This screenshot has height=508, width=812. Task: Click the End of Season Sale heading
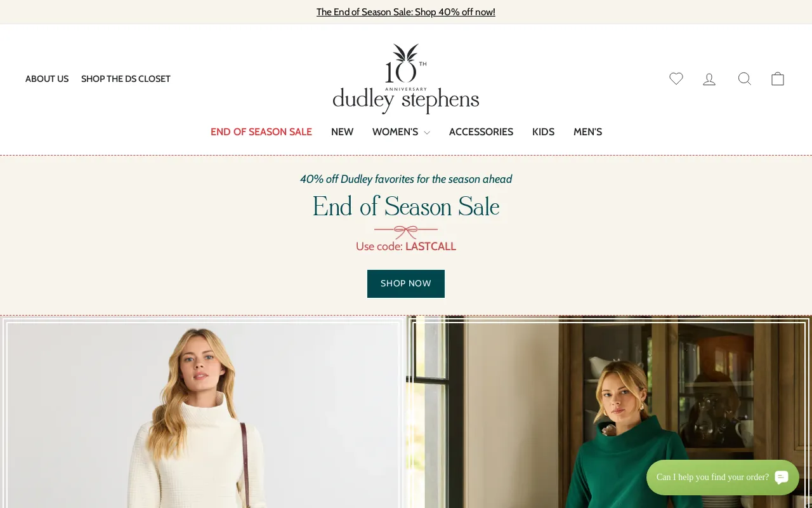(406, 207)
